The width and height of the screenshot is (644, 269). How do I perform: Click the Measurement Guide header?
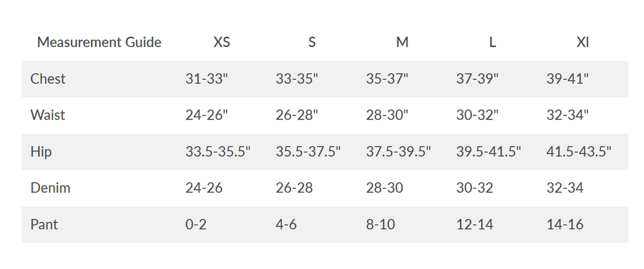pyautogui.click(x=99, y=43)
